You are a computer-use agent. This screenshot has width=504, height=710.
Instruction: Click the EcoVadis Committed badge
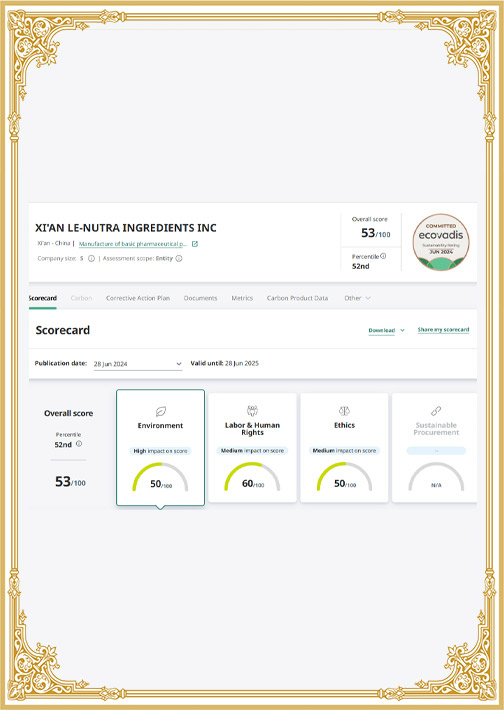point(441,242)
